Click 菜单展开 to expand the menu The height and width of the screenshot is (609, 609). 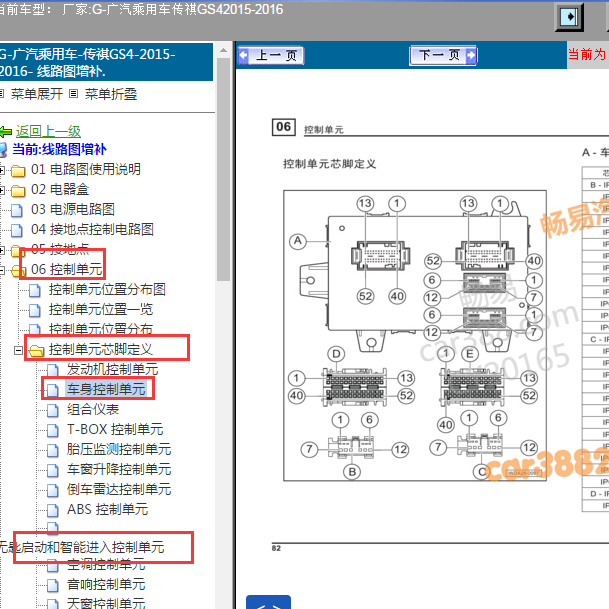[37, 94]
